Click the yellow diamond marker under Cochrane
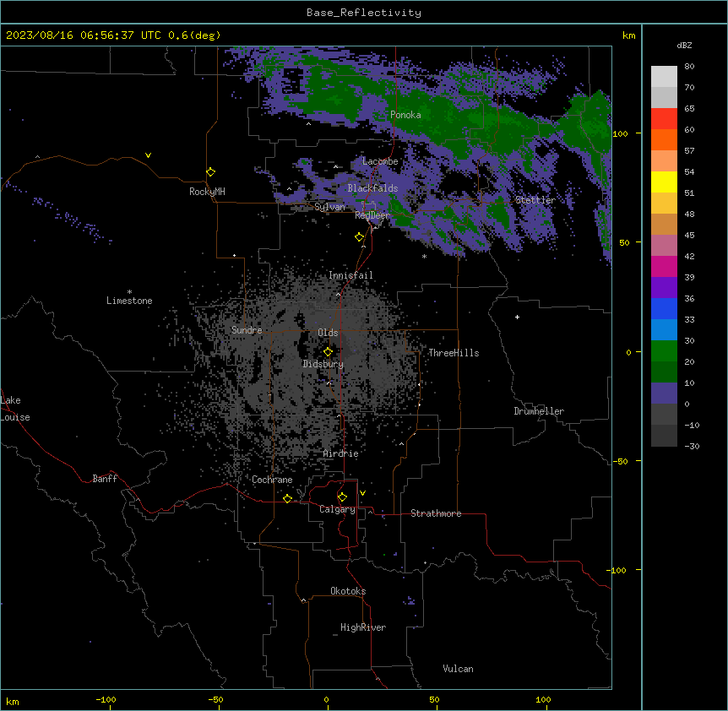Viewport: 728px width, 711px height. (x=287, y=498)
